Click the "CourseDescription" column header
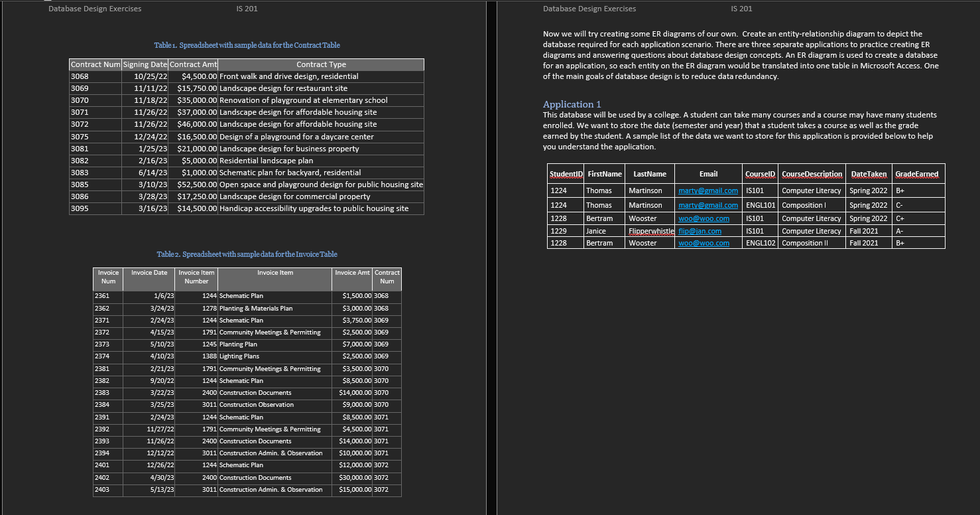 [812, 174]
